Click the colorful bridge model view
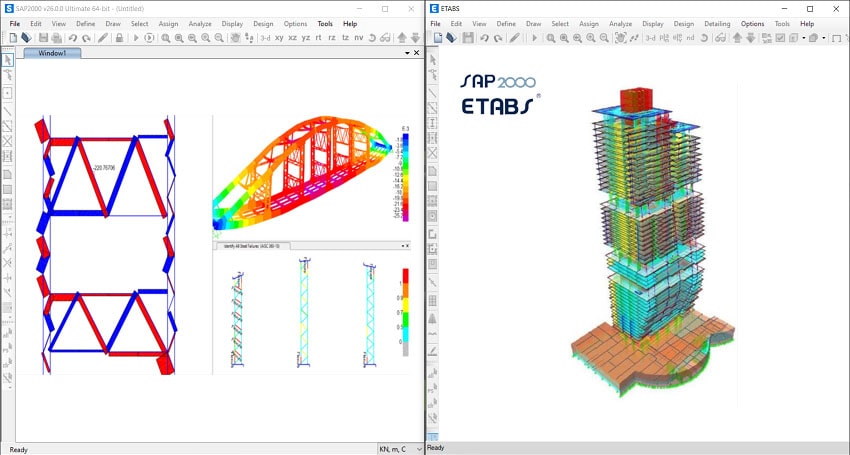 301,174
